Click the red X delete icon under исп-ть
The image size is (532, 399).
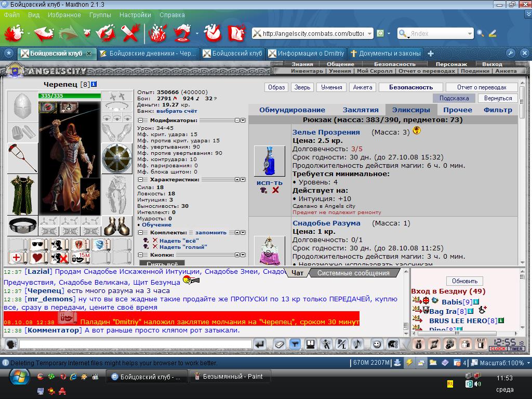click(275, 190)
